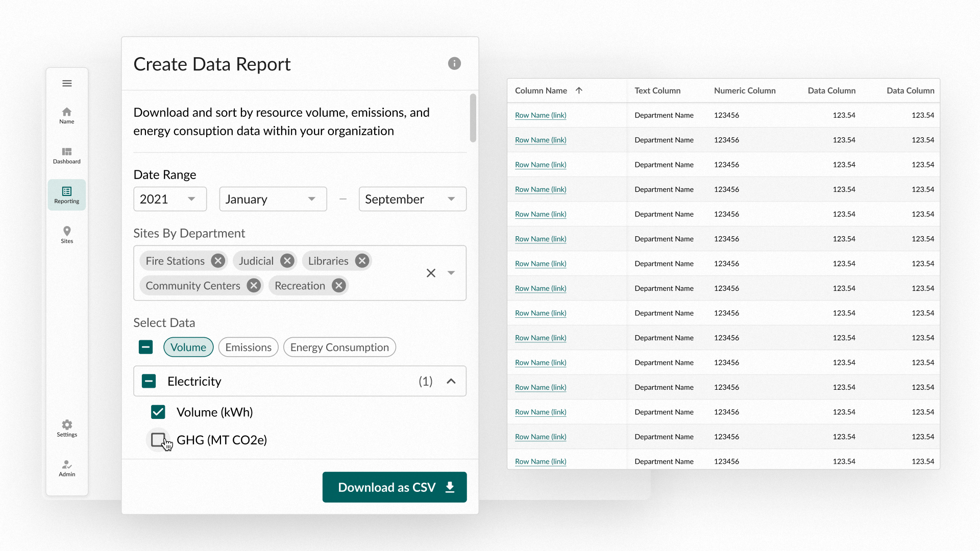The width and height of the screenshot is (980, 551).
Task: Open the 2021 year dropdown
Action: click(170, 199)
